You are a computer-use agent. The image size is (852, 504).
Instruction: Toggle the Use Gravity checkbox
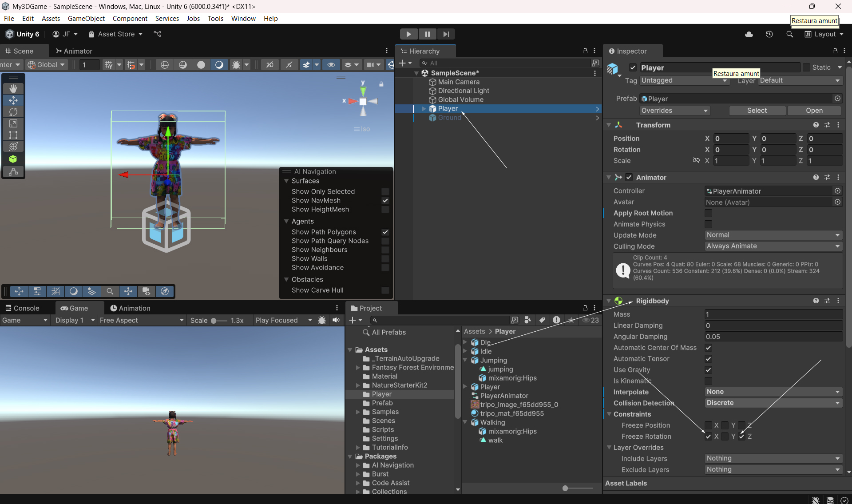click(708, 370)
